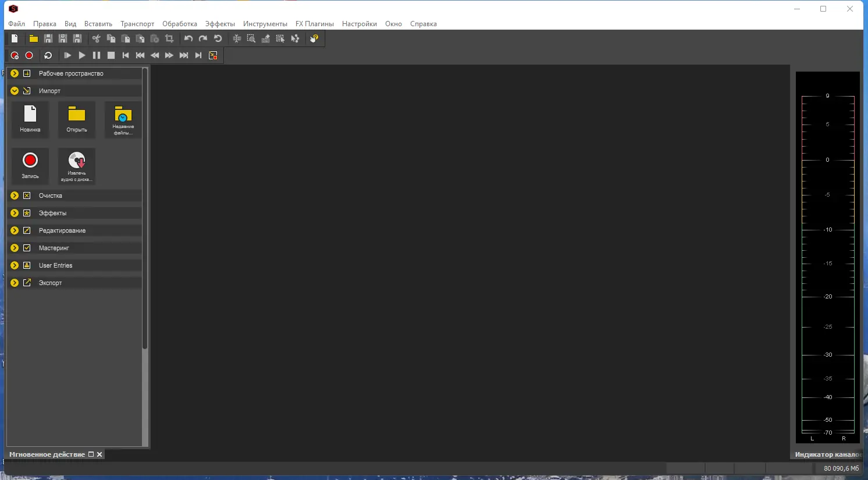Expand the User Entries section

click(15, 265)
